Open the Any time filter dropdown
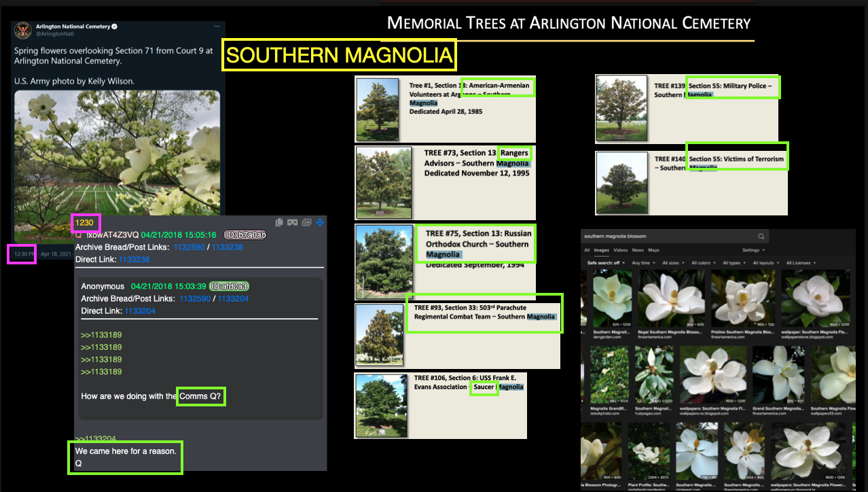868x492 pixels. coord(643,263)
